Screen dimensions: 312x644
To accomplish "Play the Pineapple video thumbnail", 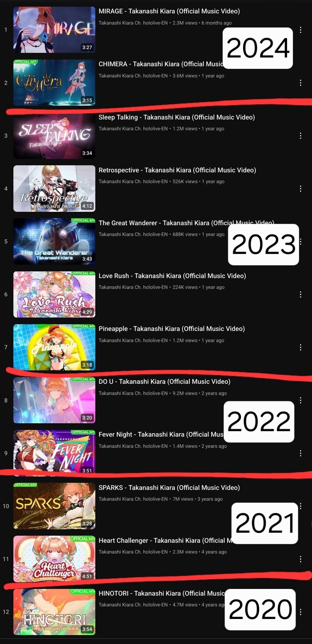I will pos(54,347).
